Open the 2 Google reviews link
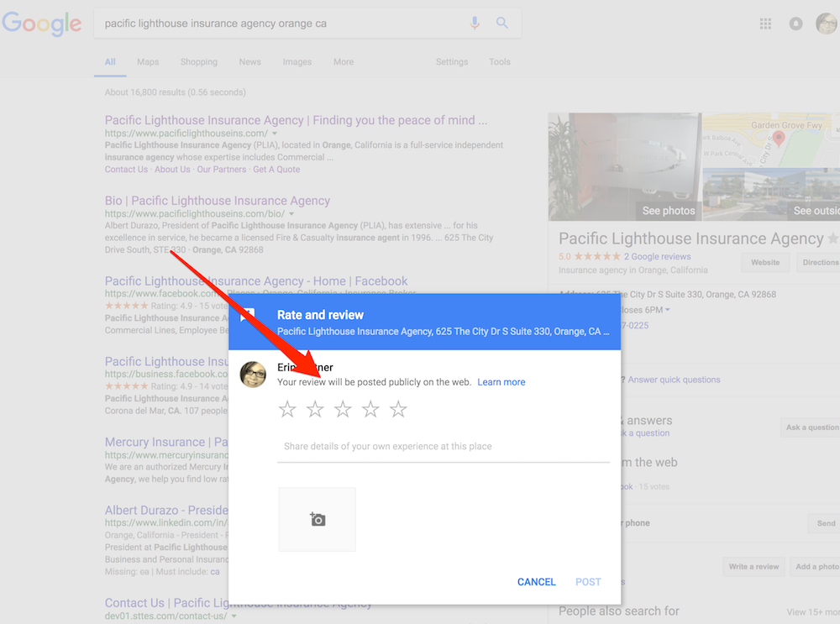The width and height of the screenshot is (840, 624). tap(658, 256)
